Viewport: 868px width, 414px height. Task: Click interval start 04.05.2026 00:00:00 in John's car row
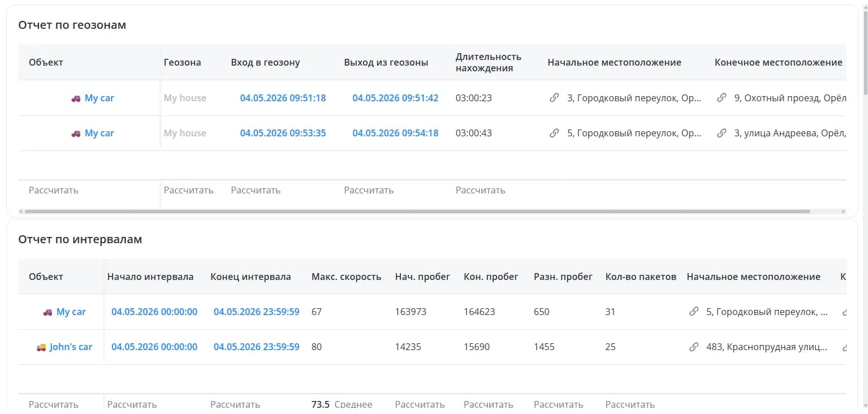point(154,347)
